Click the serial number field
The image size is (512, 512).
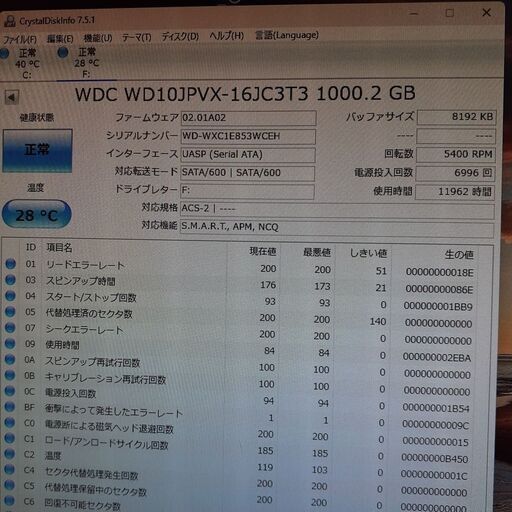(248, 136)
